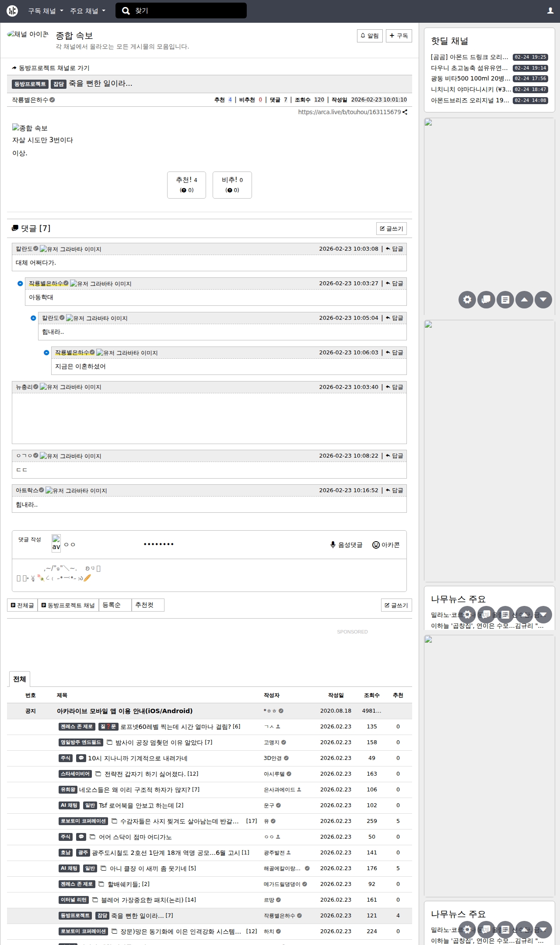This screenshot has height=945, width=560.
Task: Click 답글 on 뉴종리's comment
Action: (x=395, y=387)
